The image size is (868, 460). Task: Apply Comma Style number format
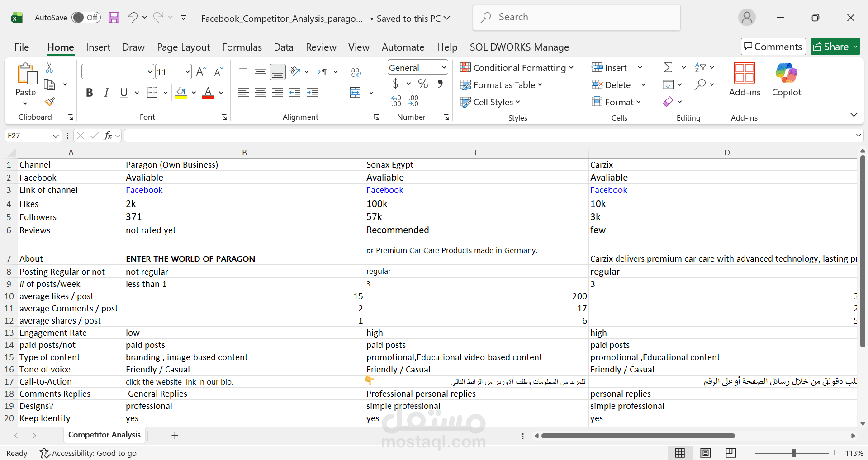pyautogui.click(x=440, y=84)
